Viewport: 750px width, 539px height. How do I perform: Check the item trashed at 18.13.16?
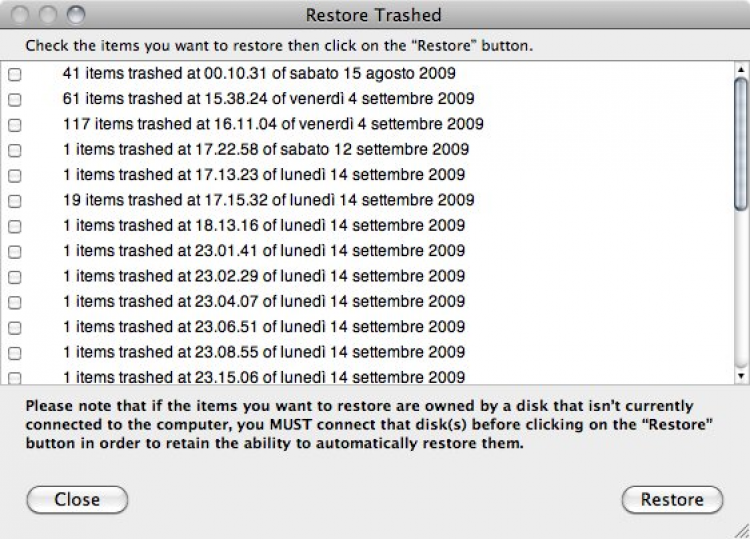point(15,226)
